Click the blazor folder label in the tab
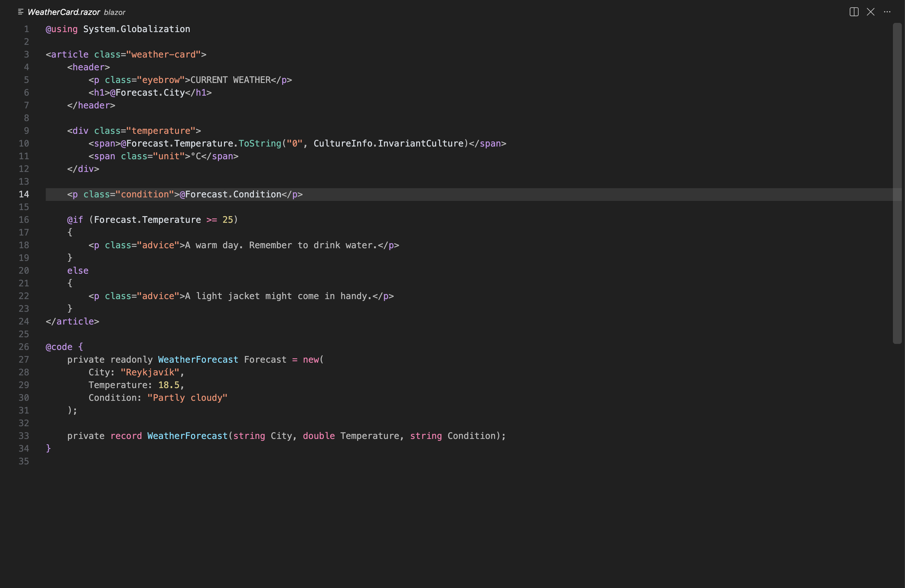Image resolution: width=905 pixels, height=588 pixels. (x=114, y=12)
